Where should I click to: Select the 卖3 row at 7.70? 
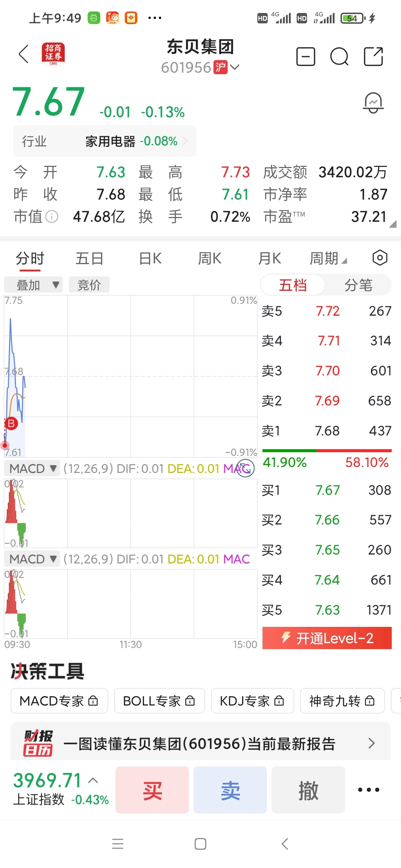[x=327, y=371]
